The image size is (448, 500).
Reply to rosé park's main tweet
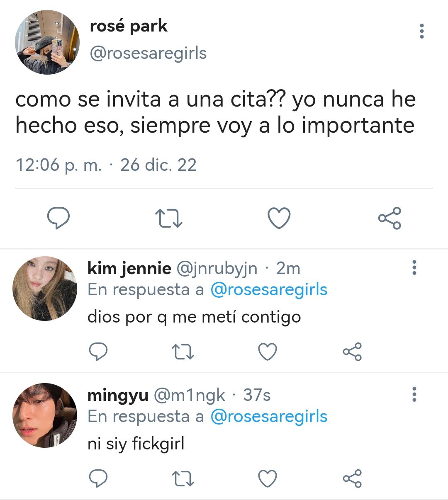click(x=58, y=218)
